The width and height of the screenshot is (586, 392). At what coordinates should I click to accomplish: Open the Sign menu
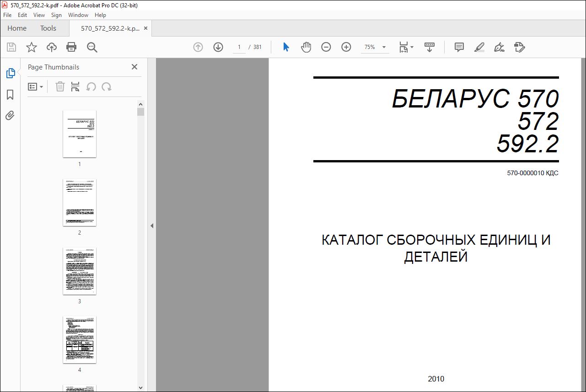[x=56, y=15]
